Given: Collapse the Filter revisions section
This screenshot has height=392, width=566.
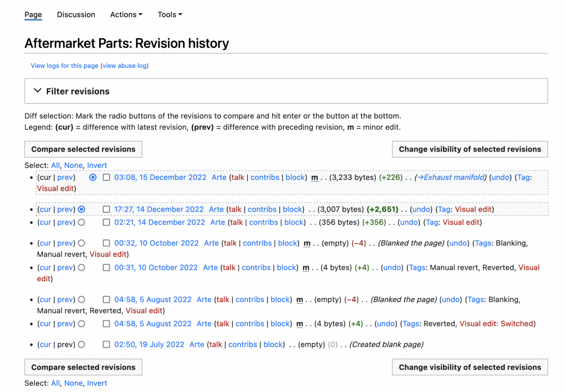Looking at the screenshot, I should pyautogui.click(x=38, y=90).
